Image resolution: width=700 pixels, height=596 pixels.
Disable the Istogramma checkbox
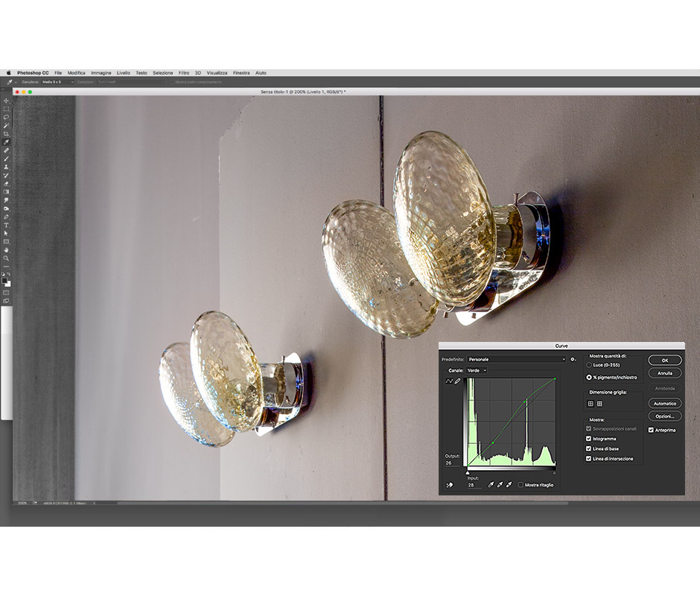tap(588, 439)
